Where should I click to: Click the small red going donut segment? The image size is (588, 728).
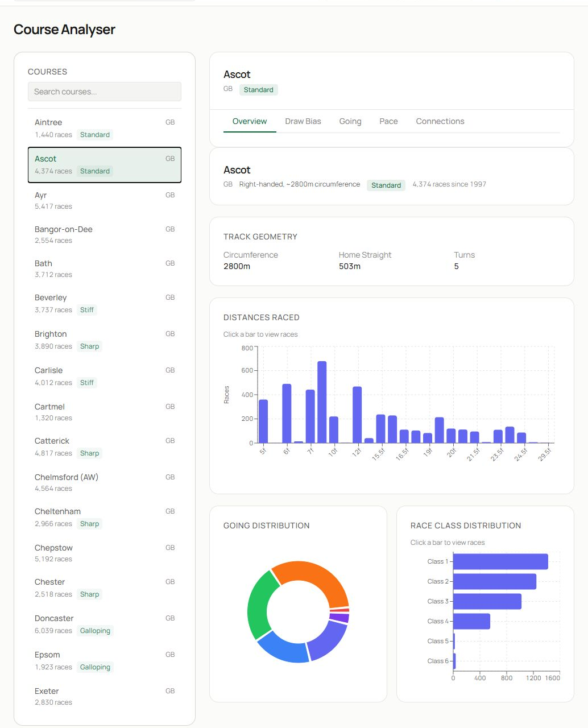click(340, 610)
